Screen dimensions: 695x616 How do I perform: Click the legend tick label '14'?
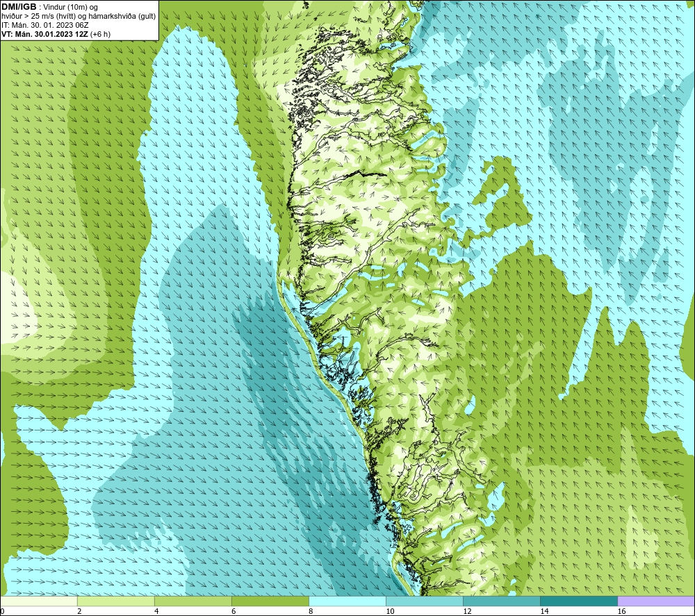click(x=544, y=612)
